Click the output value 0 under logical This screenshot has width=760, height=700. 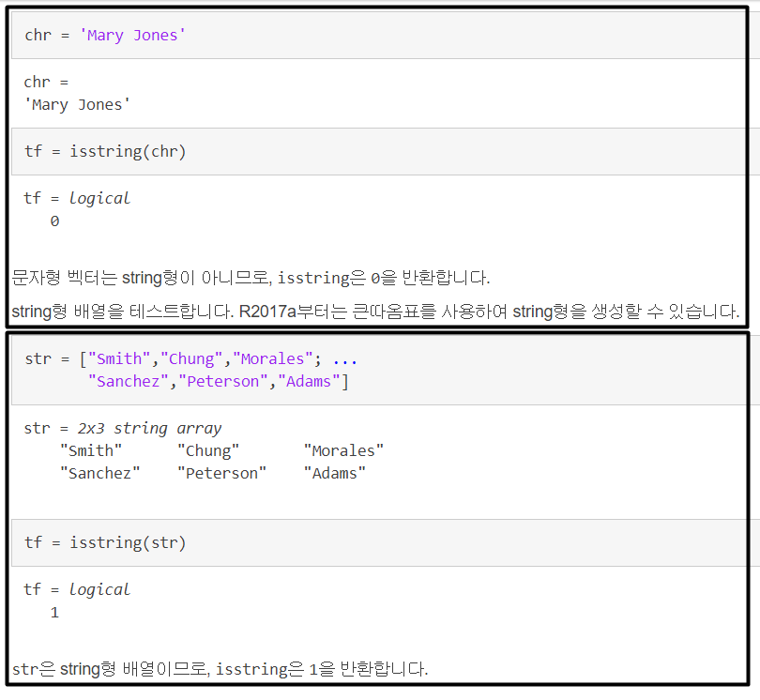[x=54, y=221]
